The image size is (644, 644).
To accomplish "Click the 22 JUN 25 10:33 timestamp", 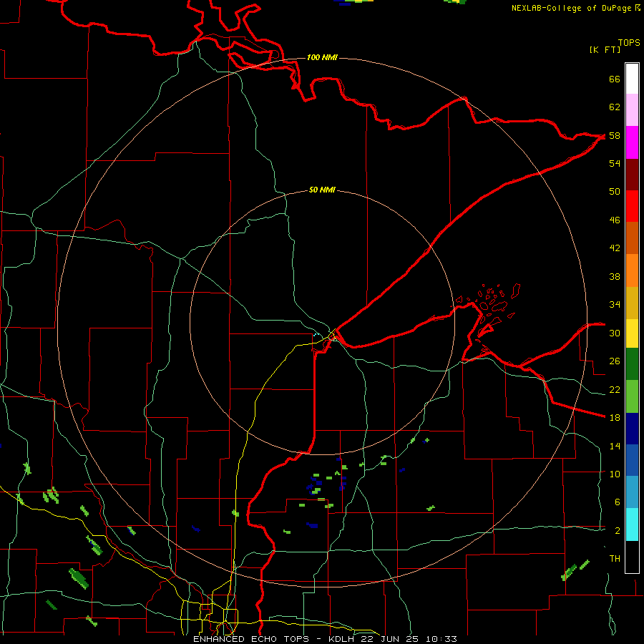I will pyautogui.click(x=409, y=639).
